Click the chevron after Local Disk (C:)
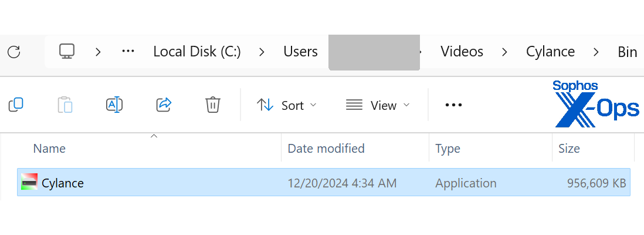The width and height of the screenshot is (644, 235). 262,52
